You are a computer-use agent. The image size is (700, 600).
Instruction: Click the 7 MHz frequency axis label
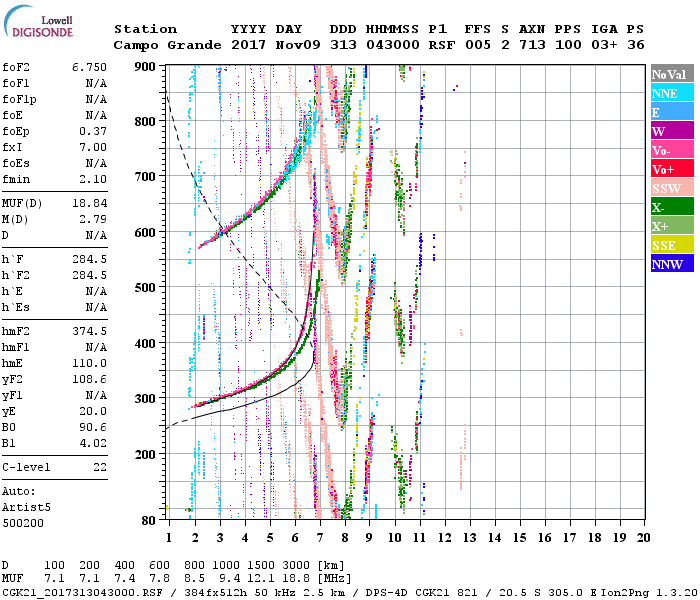click(x=320, y=538)
